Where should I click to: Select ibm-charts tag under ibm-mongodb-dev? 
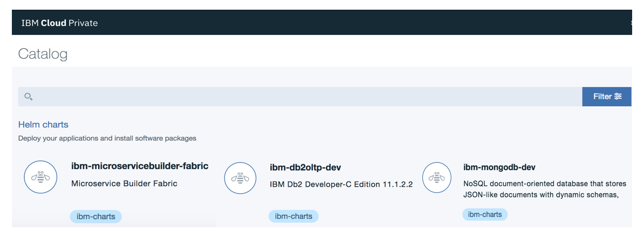point(485,214)
